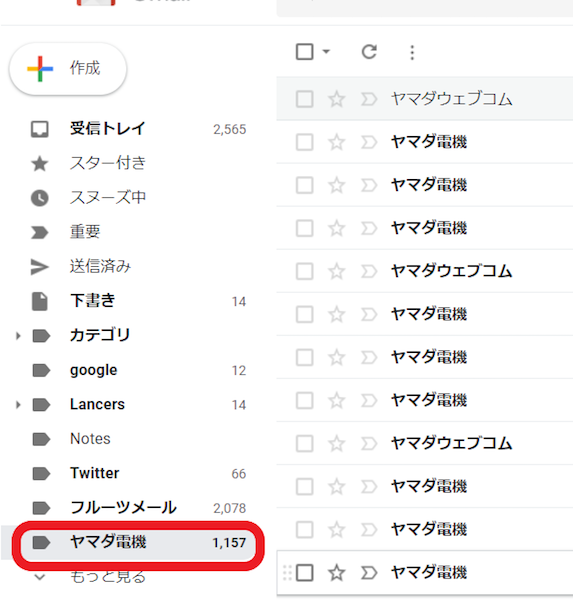This screenshot has height=600, width=573.
Task: Click the clock icon beside スヌーズ中
Action: (x=39, y=198)
